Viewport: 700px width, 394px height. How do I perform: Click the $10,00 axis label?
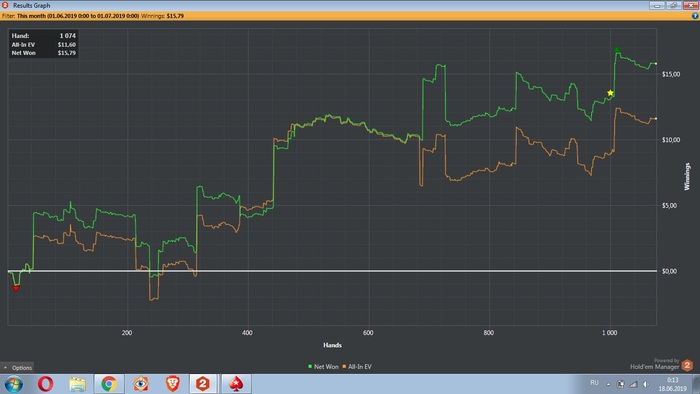pos(671,140)
